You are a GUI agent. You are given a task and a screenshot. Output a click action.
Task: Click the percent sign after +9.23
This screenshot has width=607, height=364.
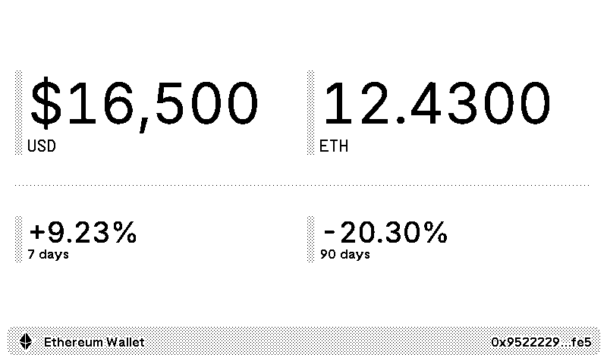[124, 232]
